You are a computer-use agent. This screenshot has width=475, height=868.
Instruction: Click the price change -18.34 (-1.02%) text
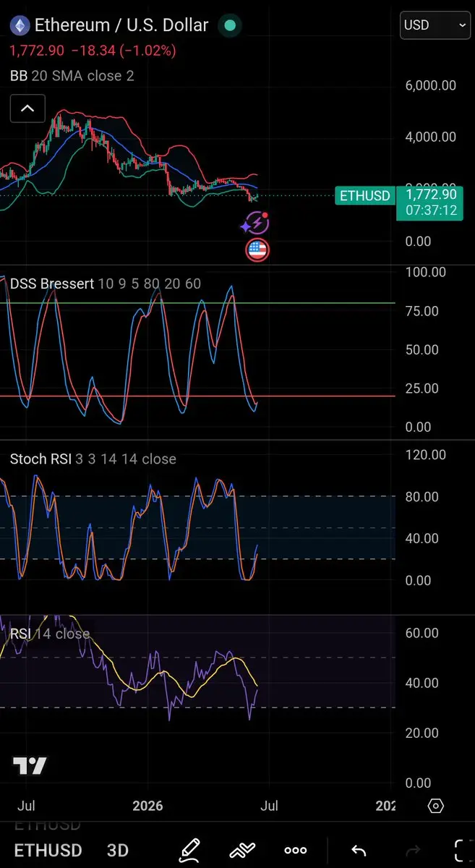click(123, 51)
